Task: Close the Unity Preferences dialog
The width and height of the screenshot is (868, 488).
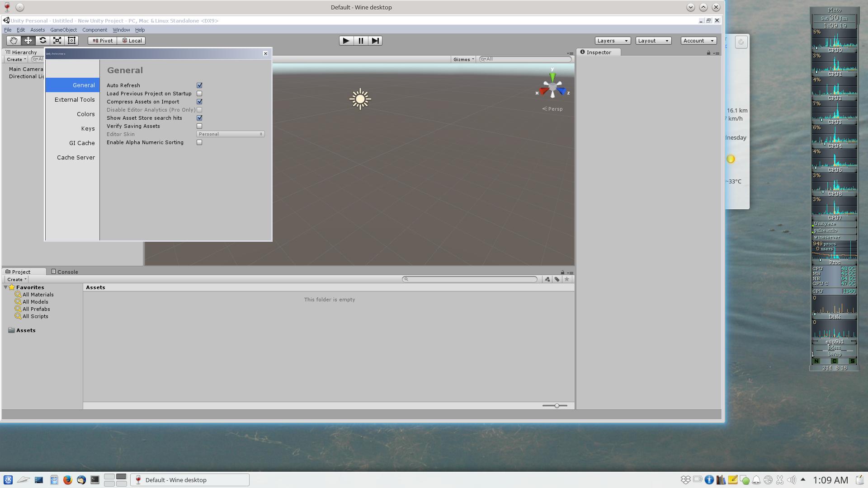Action: pos(265,53)
